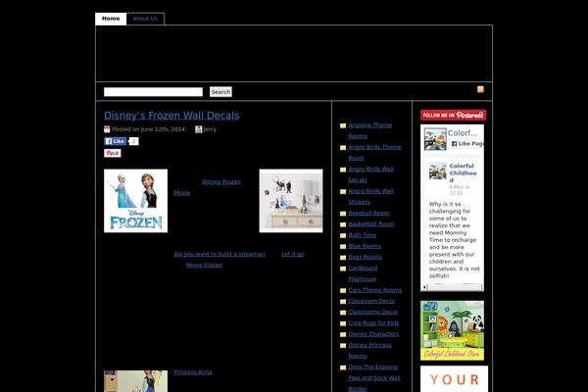Click the Colorful Childhood Store banner image

(x=452, y=330)
